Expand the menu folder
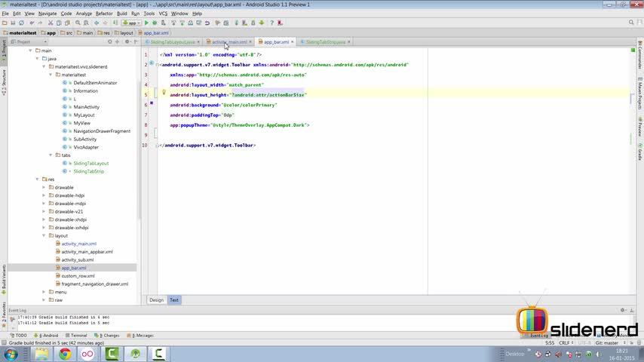This screenshot has width=644, height=362. (x=44, y=292)
